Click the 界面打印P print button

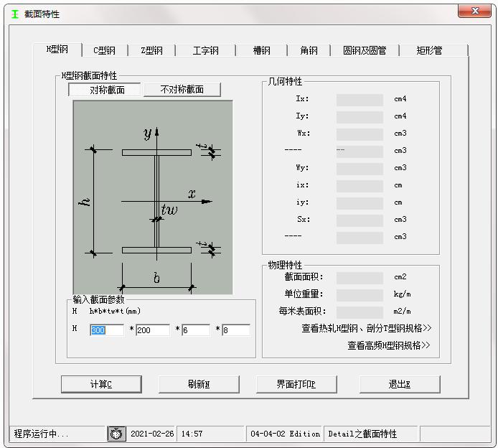(296, 384)
